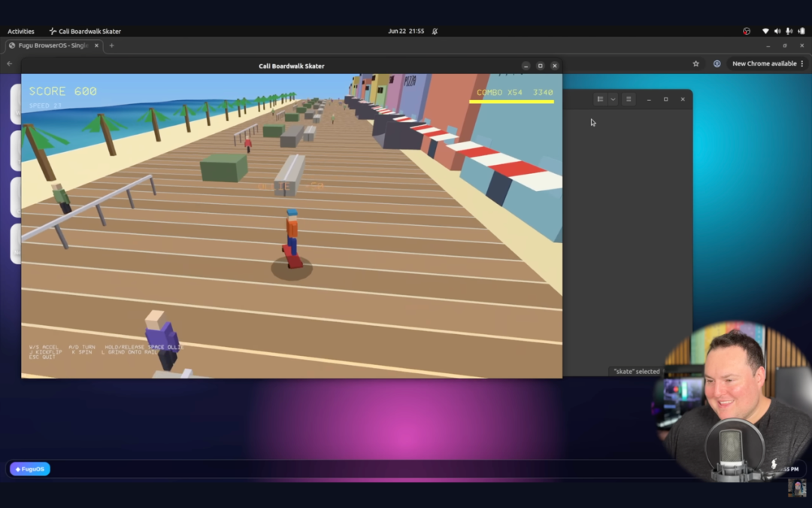Click the yellow combo timer bar
Image resolution: width=812 pixels, height=508 pixels.
coord(511,102)
